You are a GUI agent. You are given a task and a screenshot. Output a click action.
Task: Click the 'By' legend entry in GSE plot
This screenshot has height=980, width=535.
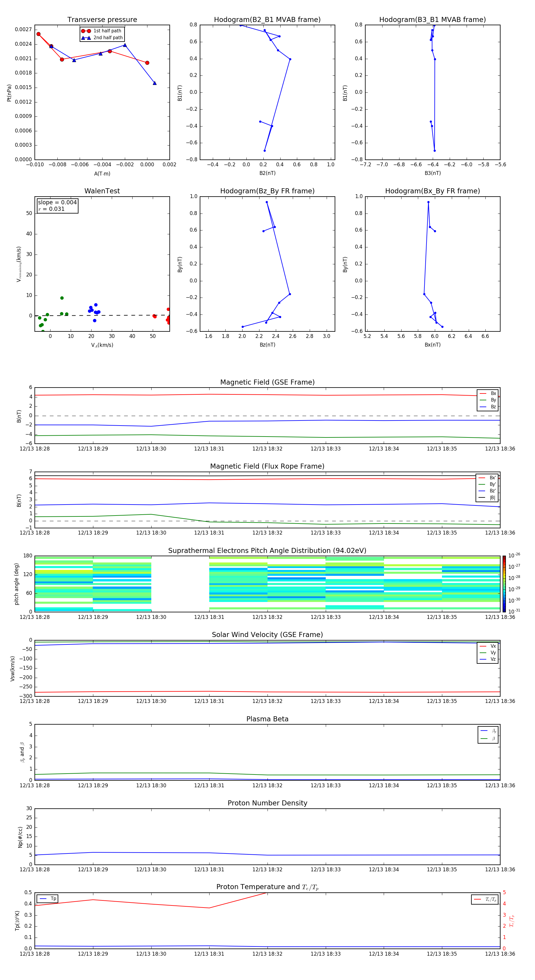click(488, 400)
